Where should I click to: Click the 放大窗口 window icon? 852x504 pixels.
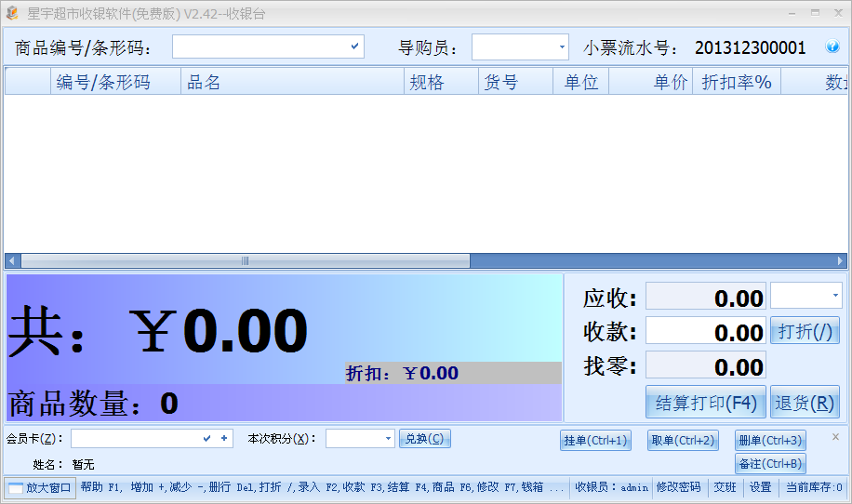[16, 487]
